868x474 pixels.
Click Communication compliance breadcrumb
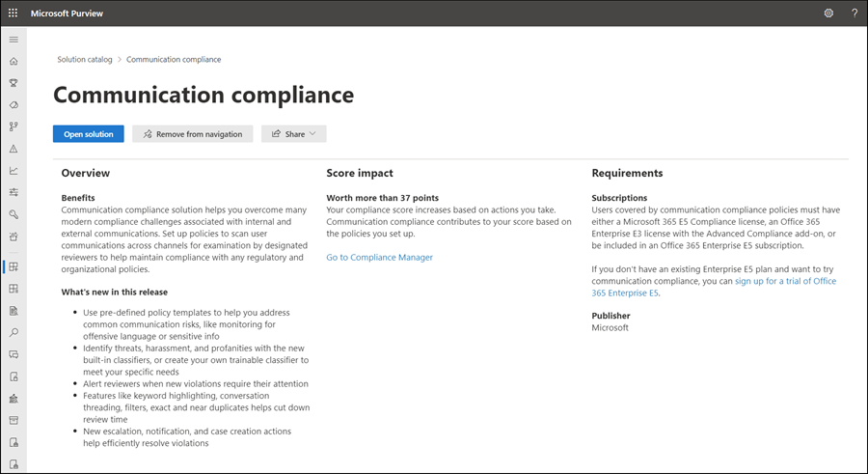174,59
